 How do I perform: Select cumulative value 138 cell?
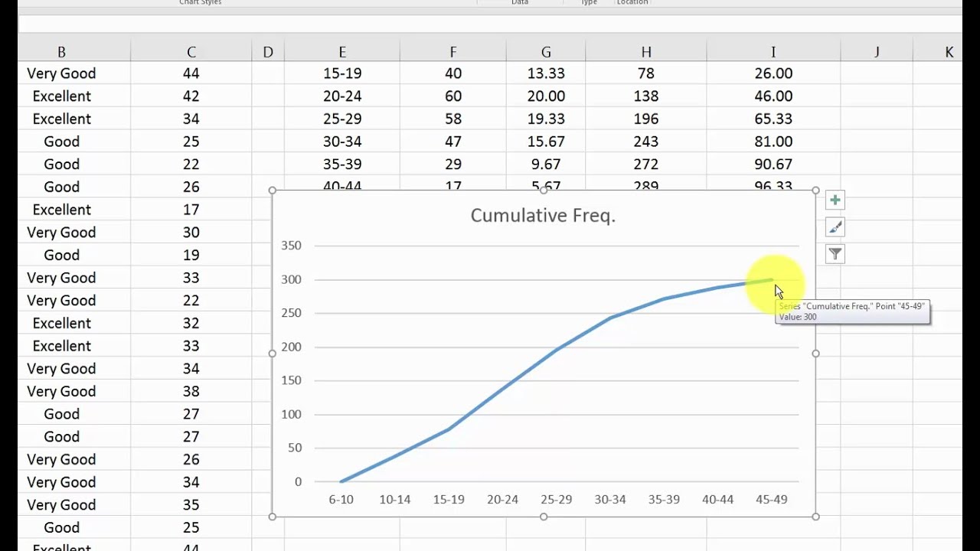646,96
